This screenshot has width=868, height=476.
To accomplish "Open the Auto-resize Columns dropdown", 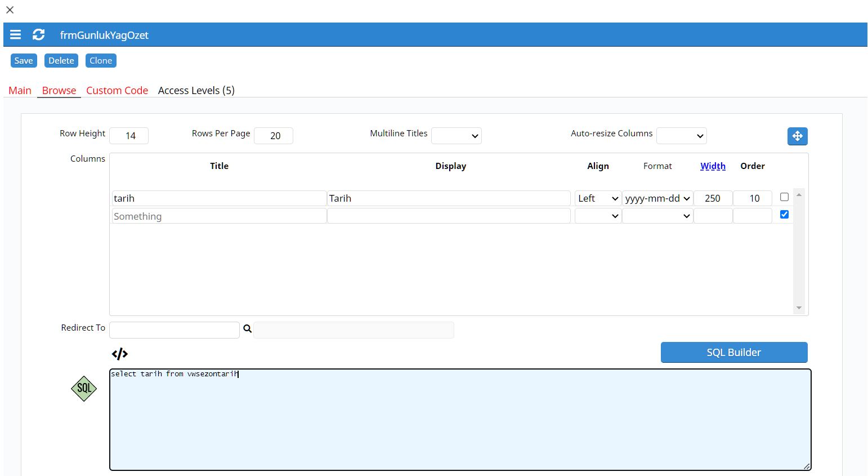I will 682,136.
